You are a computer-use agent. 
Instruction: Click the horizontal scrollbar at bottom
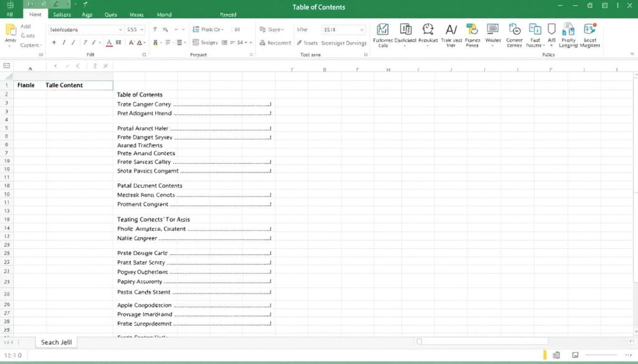click(x=482, y=341)
